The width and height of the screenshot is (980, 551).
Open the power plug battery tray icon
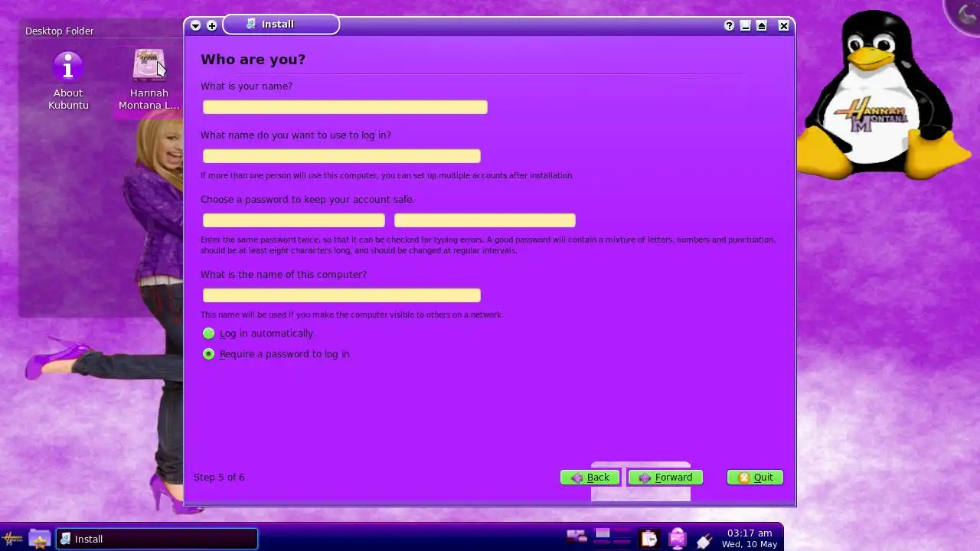(x=704, y=540)
